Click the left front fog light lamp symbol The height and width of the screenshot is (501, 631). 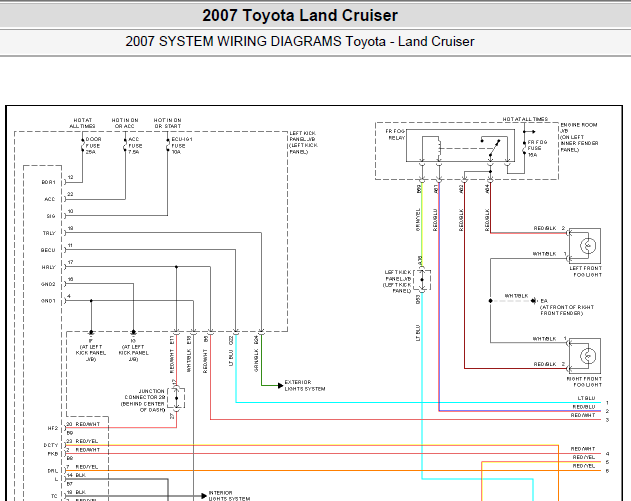tap(588, 245)
